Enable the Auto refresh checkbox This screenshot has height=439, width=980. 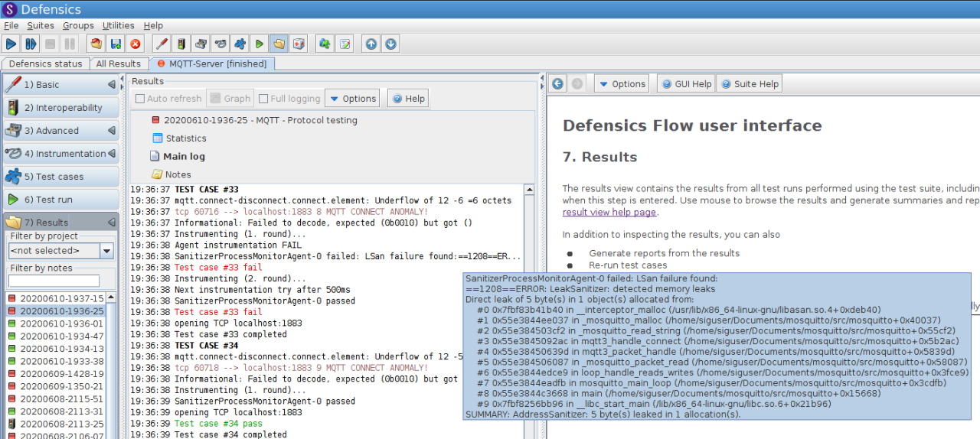click(x=140, y=99)
